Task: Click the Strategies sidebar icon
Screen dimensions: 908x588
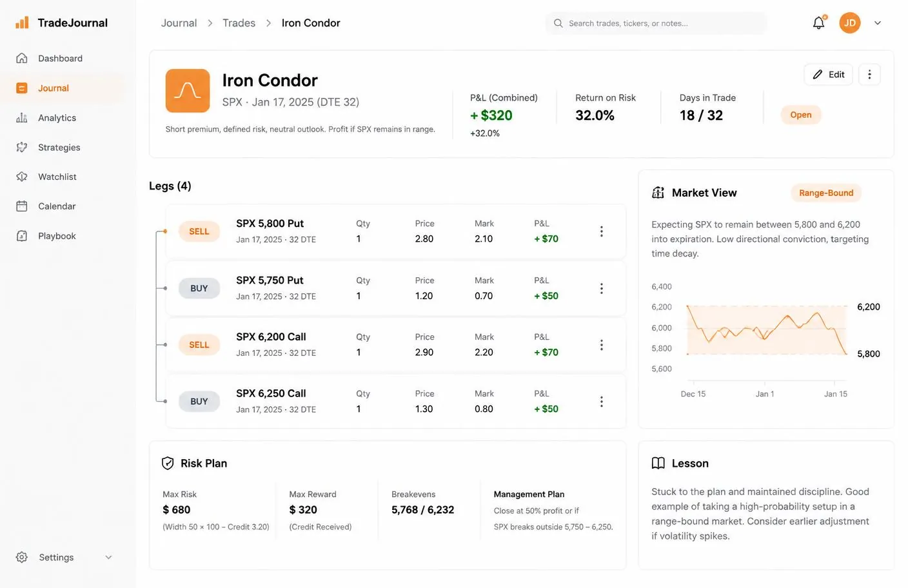Action: point(22,147)
